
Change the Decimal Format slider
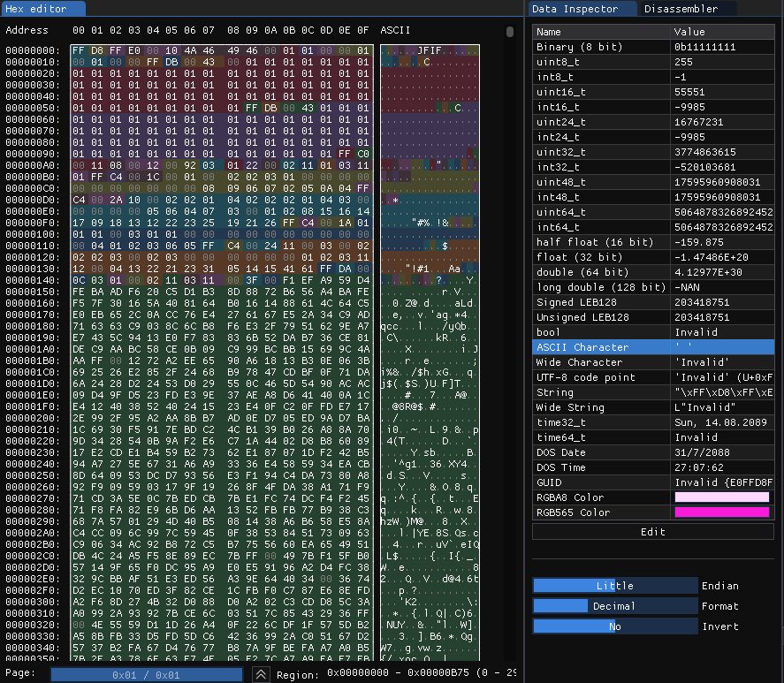(x=614, y=606)
